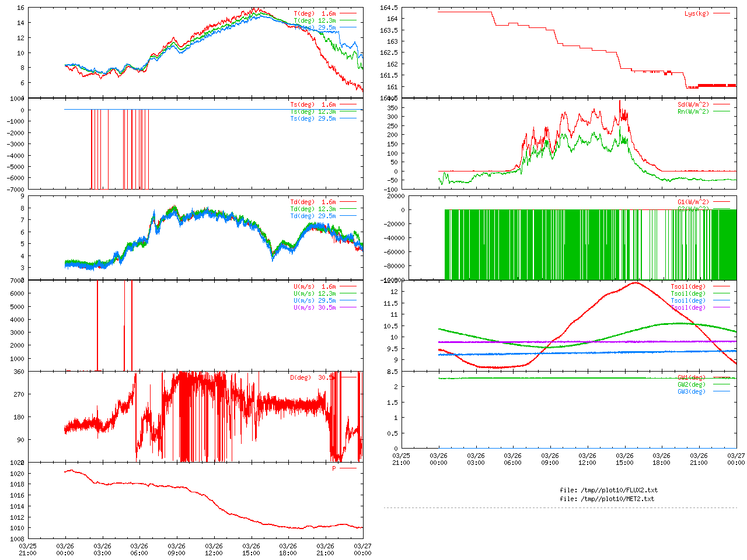This screenshot has height=560, width=747.
Task: Click the red Tsoil(deg) legend entry
Action: point(687,286)
